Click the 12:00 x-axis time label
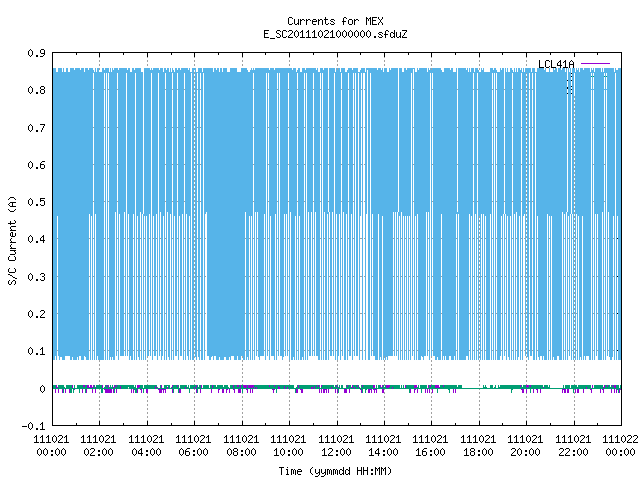The image size is (640, 480). click(x=336, y=452)
